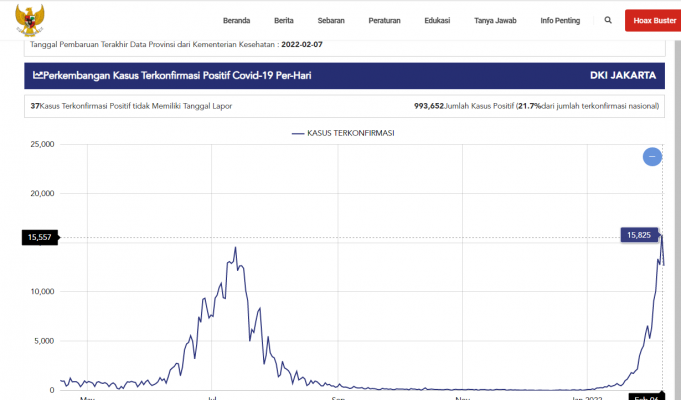Click the DKI JAKARTA province label
Screen dimensions: 681x400
[623, 76]
